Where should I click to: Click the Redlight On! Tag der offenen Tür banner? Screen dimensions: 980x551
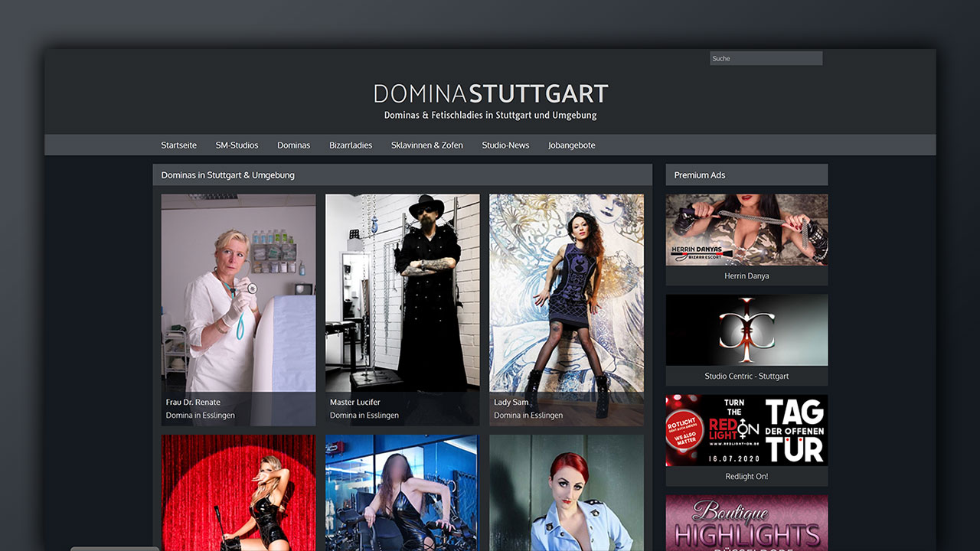coord(746,430)
